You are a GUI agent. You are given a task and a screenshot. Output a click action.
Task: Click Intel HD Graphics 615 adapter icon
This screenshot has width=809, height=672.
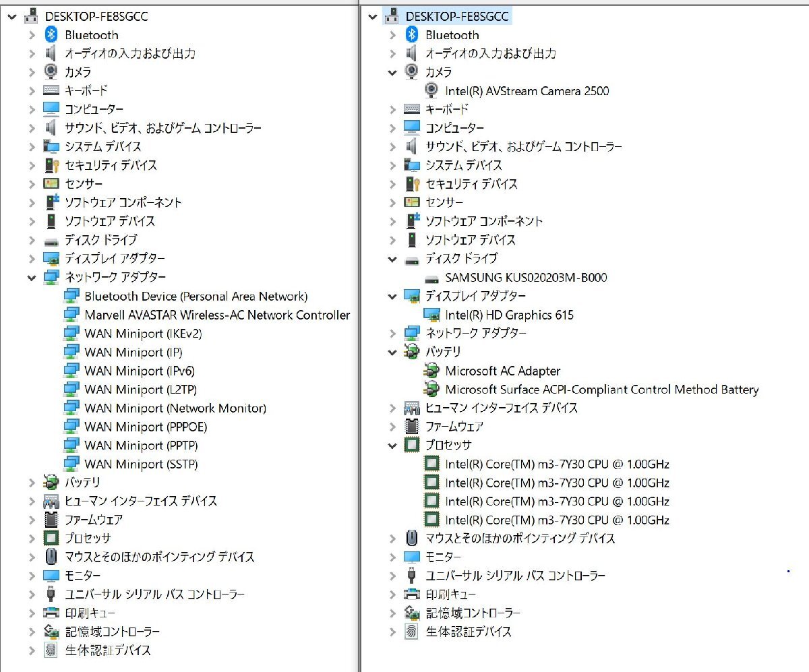[x=431, y=315]
